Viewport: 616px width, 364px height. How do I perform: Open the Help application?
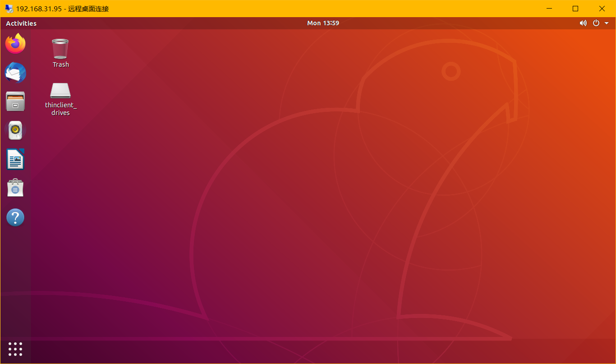15,217
